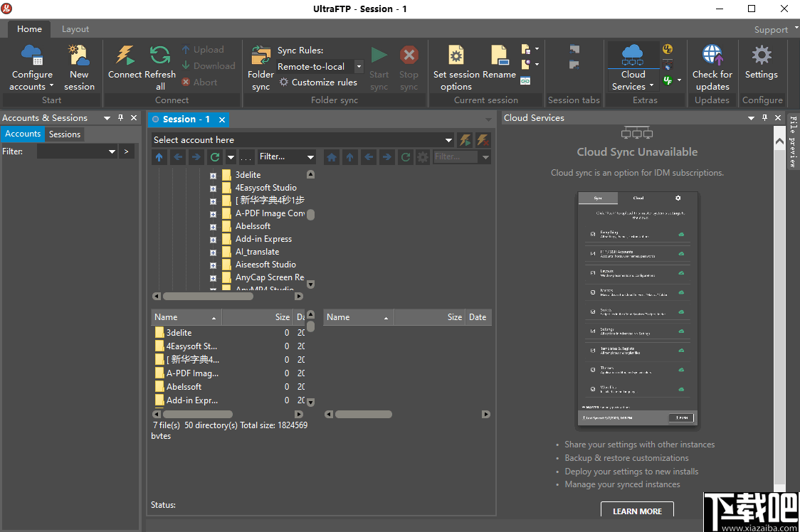Click the remote list horizontal scrollbar

coord(363,414)
